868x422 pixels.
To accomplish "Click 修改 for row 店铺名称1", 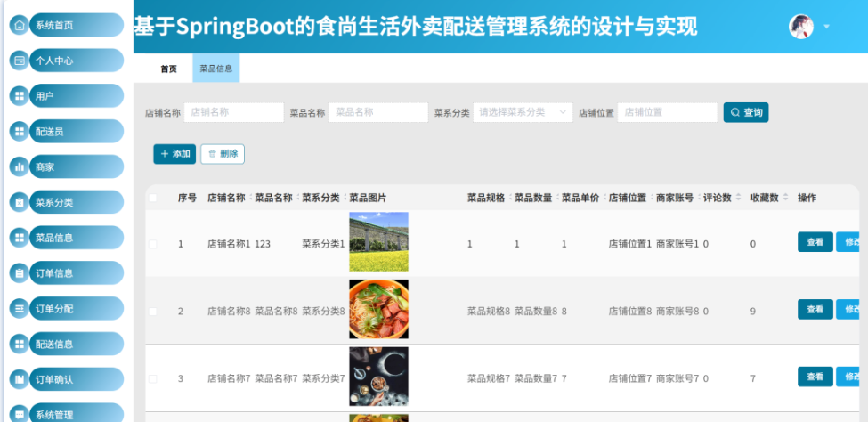I will pos(848,242).
